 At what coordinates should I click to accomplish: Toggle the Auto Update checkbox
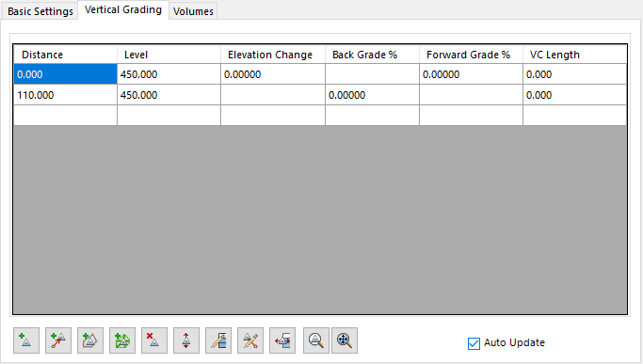point(474,343)
